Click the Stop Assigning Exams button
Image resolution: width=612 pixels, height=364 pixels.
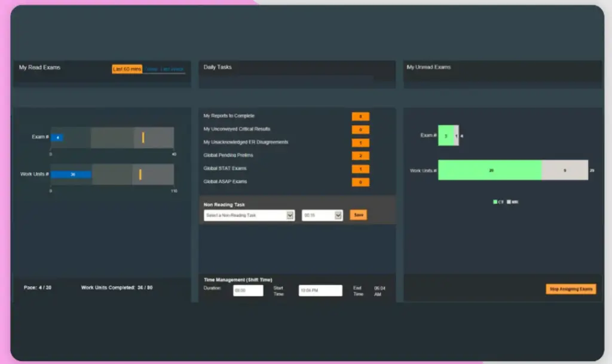pos(571,288)
